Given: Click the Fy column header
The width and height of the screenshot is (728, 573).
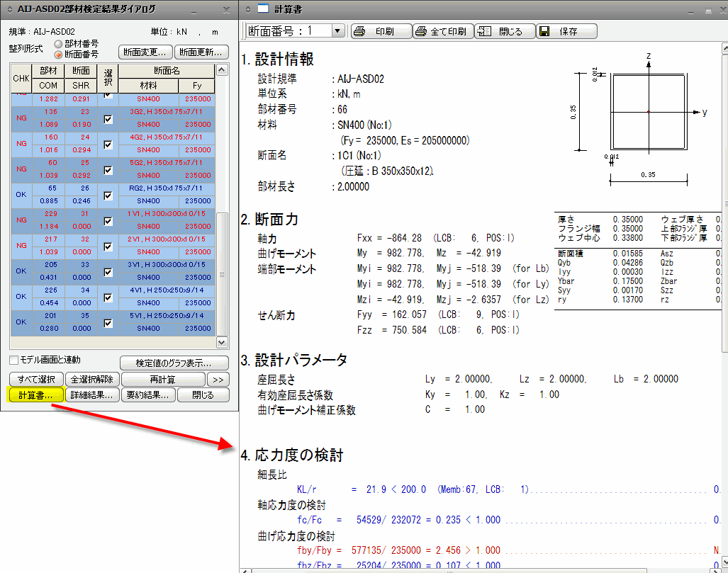Looking at the screenshot, I should click(197, 86).
